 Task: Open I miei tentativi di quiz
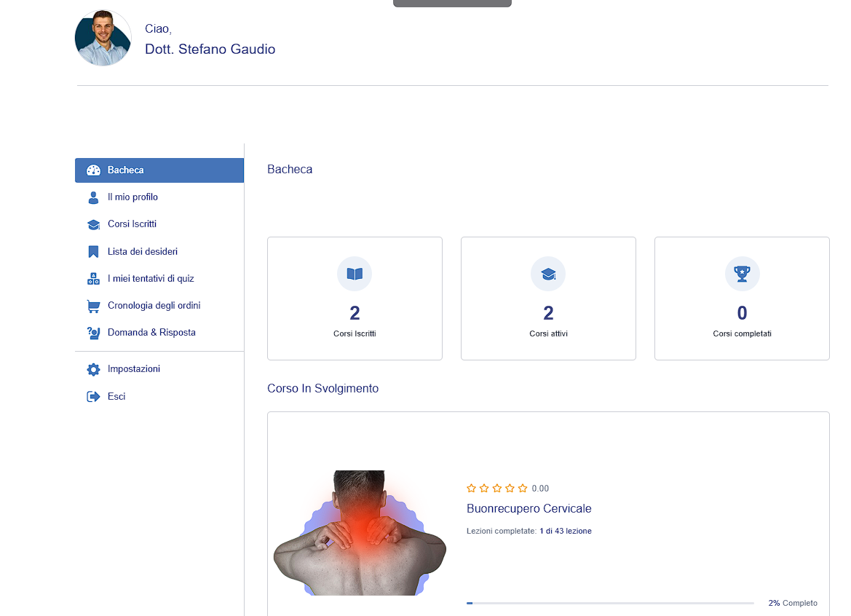151,279
